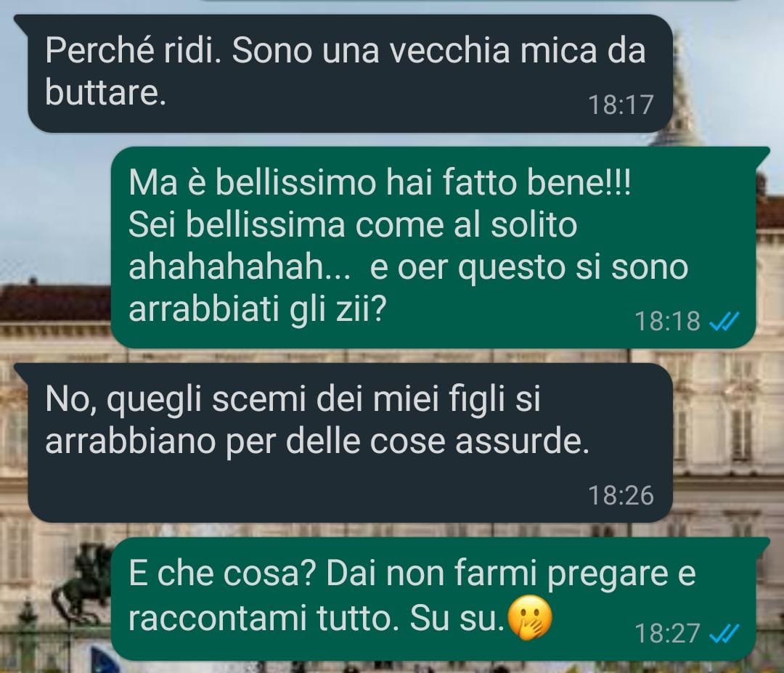784x673 pixels.
Task: Click the 18:18 timestamp
Action: (668, 322)
